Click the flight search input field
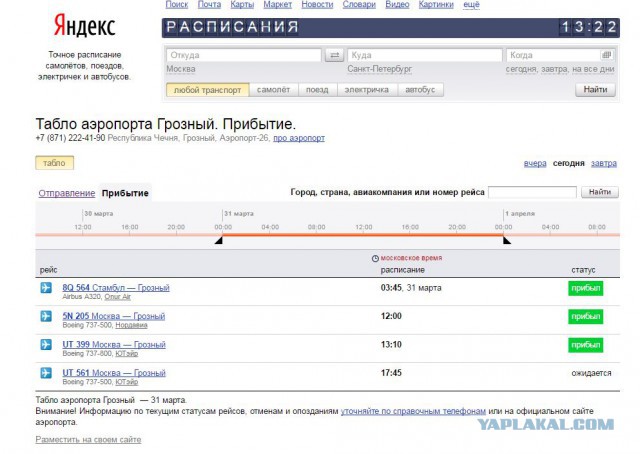Image resolution: width=640 pixels, height=454 pixels. point(532,192)
